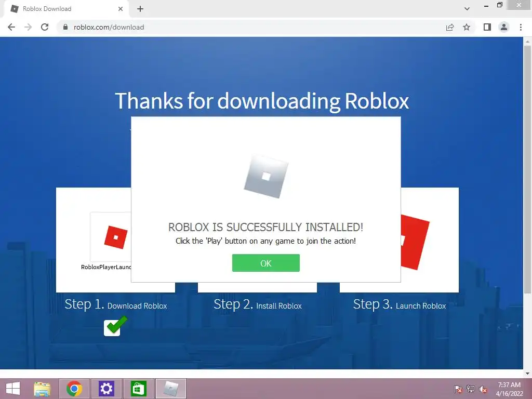The height and width of the screenshot is (399, 532).
Task: Click the ROBLOX IS SUCCESSFULLY INSTALLED text
Action: tap(265, 227)
